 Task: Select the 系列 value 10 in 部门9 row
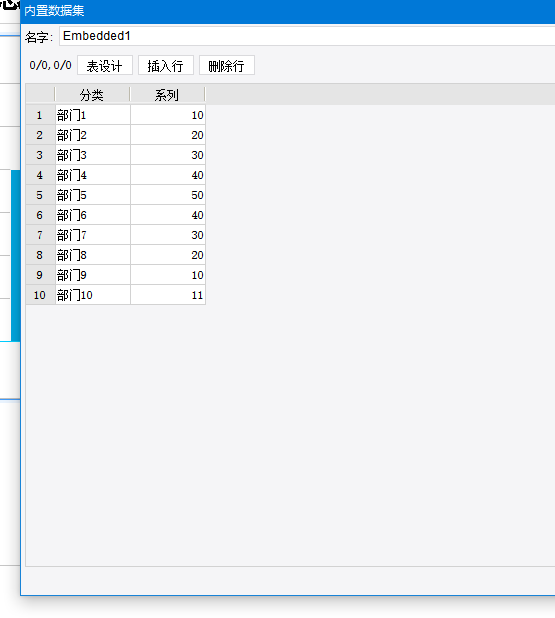(168, 275)
